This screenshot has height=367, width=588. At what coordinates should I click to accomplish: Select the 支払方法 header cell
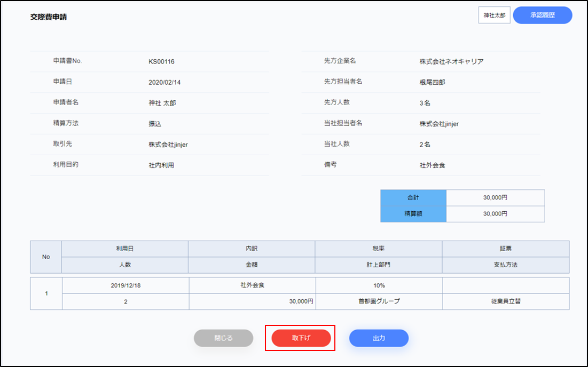[505, 265]
